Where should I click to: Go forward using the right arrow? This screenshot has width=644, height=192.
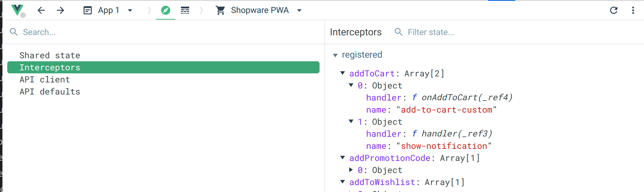[60, 10]
